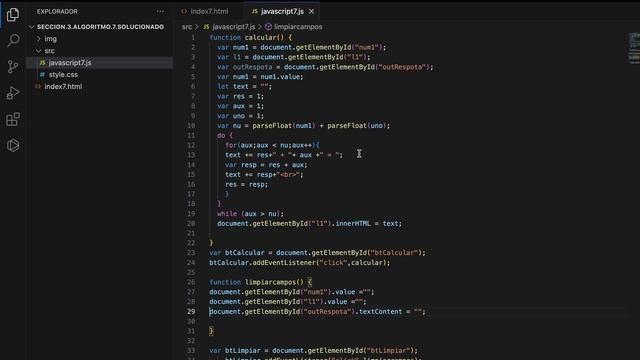Screen dimensions: 640x360
Task: Click line number 11 in gutter
Action: coord(191,136)
